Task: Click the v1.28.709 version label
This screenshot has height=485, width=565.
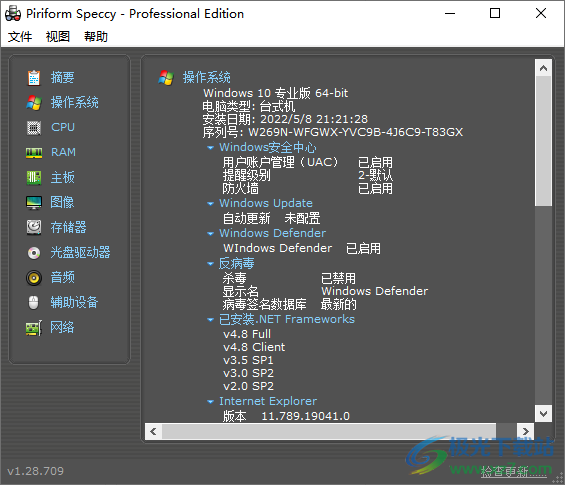Action: pos(35,471)
